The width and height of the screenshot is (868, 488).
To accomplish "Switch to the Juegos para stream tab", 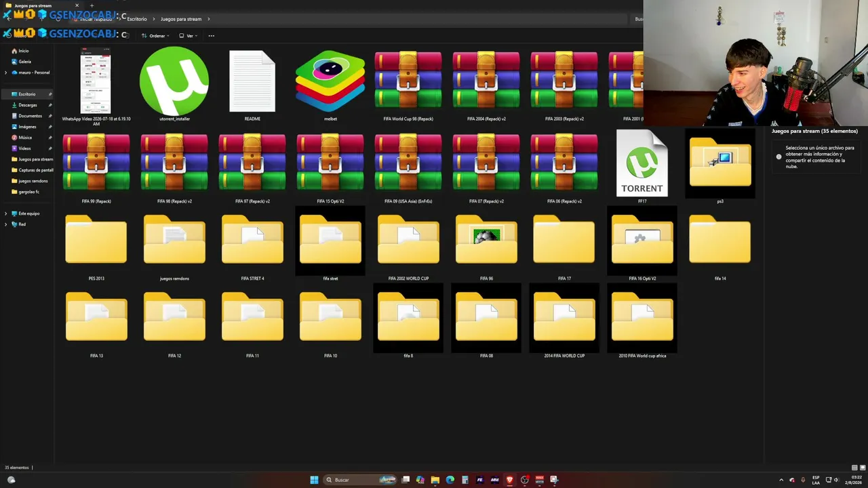I will coord(41,5).
